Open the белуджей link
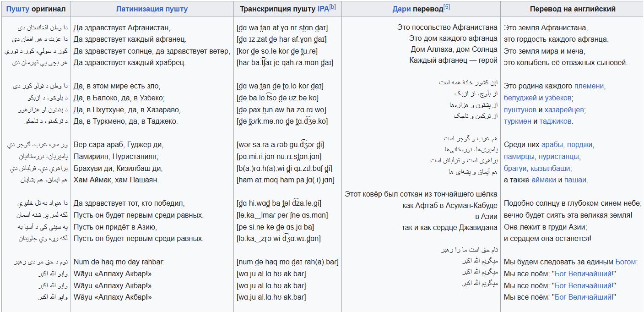This screenshot has height=312, width=644. (x=520, y=98)
